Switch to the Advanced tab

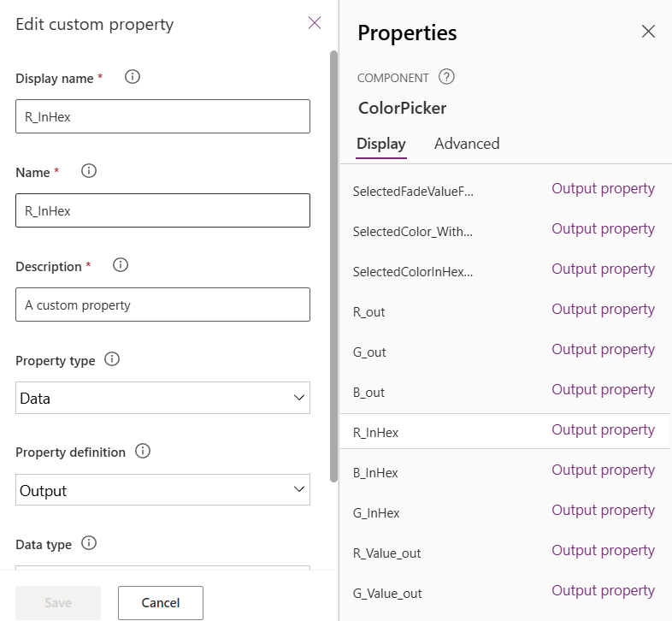click(467, 144)
